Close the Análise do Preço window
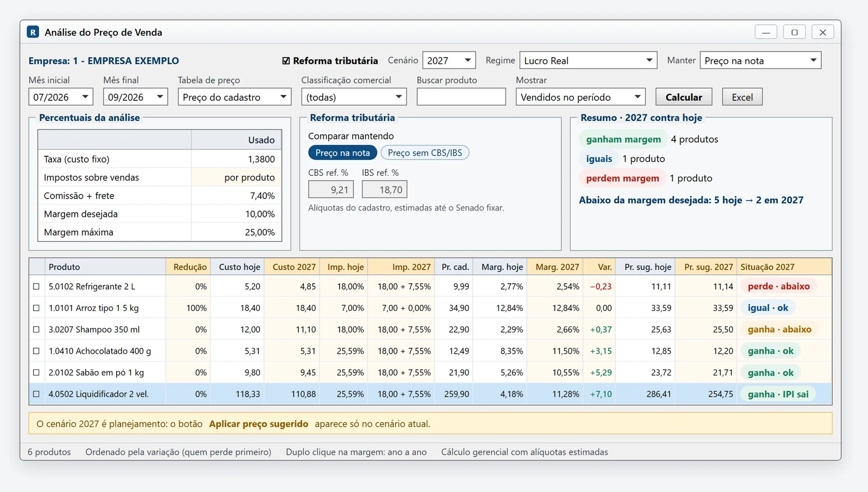 [x=823, y=32]
